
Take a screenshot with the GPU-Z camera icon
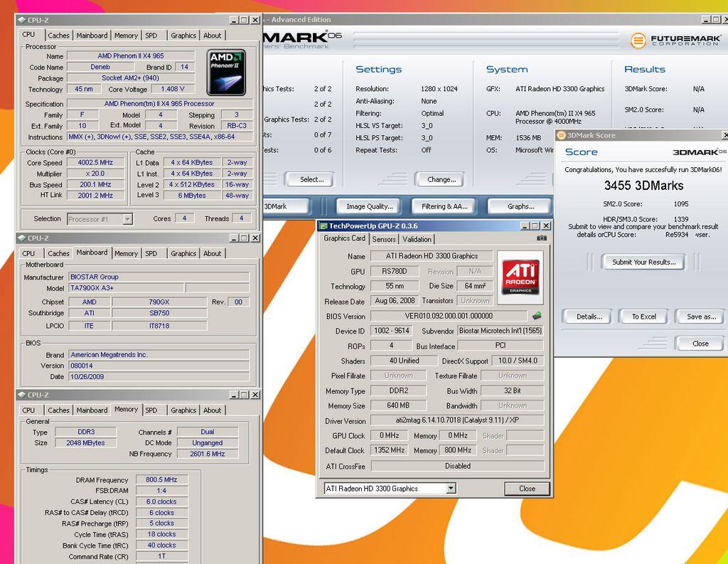coord(541,238)
